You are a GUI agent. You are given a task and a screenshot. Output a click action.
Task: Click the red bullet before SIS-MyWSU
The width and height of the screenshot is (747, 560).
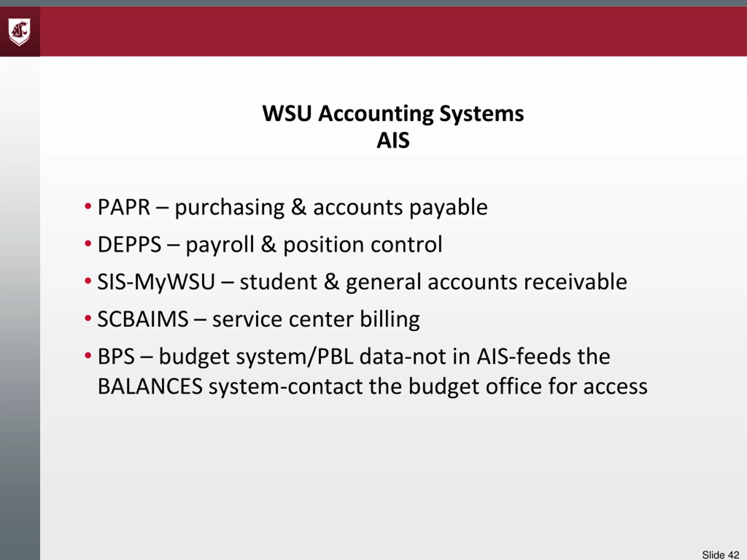coord(88,281)
